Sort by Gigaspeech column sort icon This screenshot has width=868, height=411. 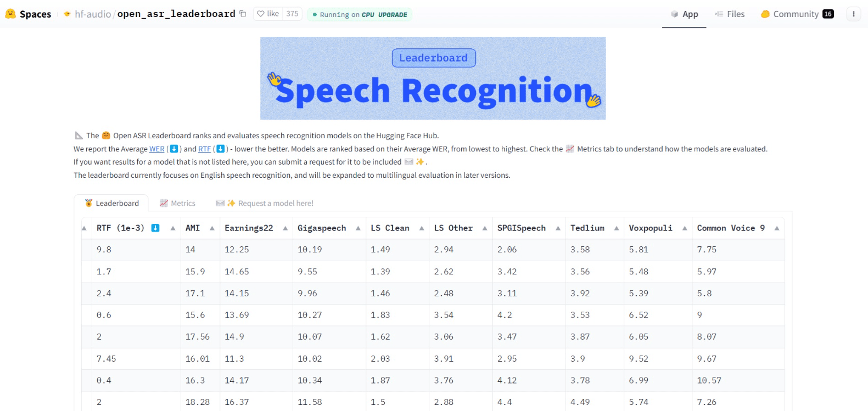[x=358, y=228]
